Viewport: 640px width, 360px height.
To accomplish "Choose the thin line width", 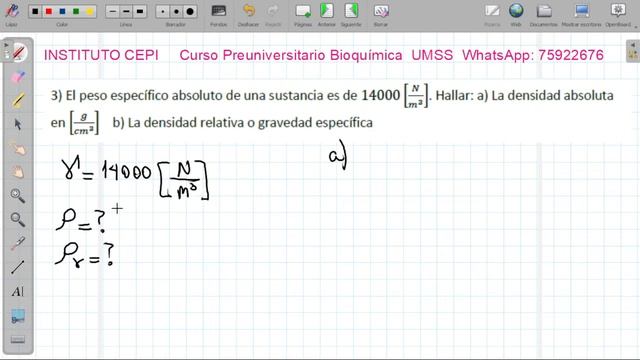I will [x=112, y=11].
